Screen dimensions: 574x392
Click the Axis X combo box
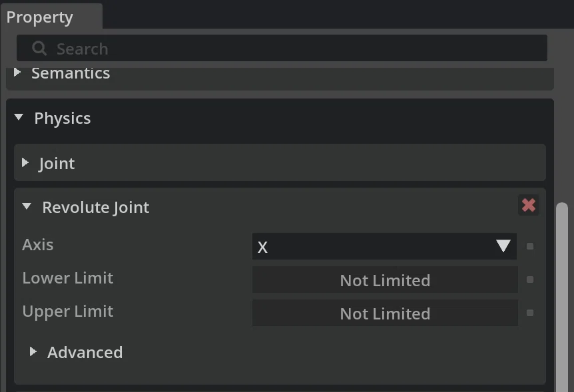[x=384, y=246]
